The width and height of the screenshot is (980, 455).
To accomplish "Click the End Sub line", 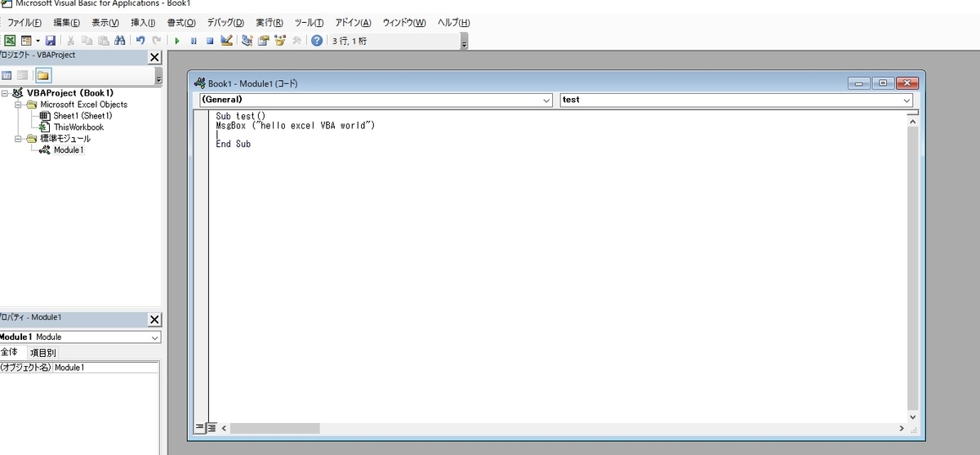I will [x=234, y=144].
